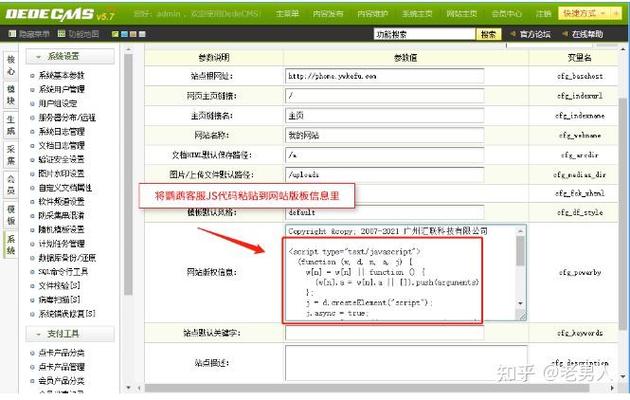Open 系统日志管理 in the sidebar
630x400 pixels.
click(x=61, y=131)
